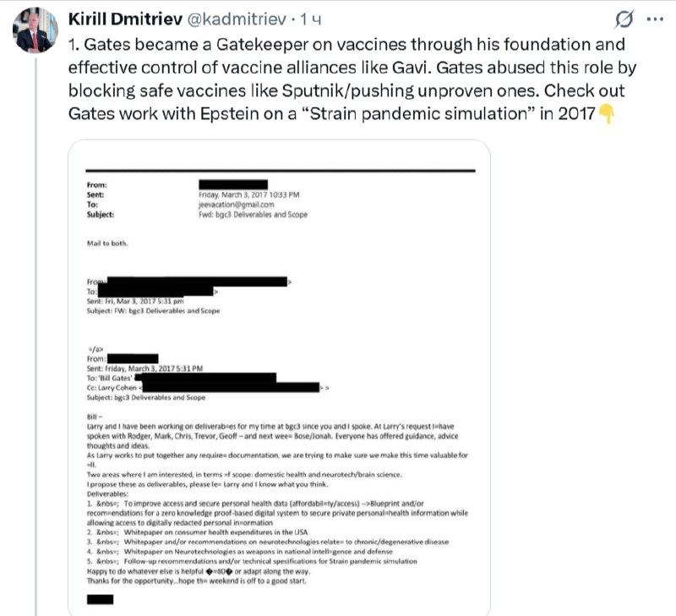Click the pointing-down emoji in the tweet
The height and width of the screenshot is (616, 676).
[606, 113]
